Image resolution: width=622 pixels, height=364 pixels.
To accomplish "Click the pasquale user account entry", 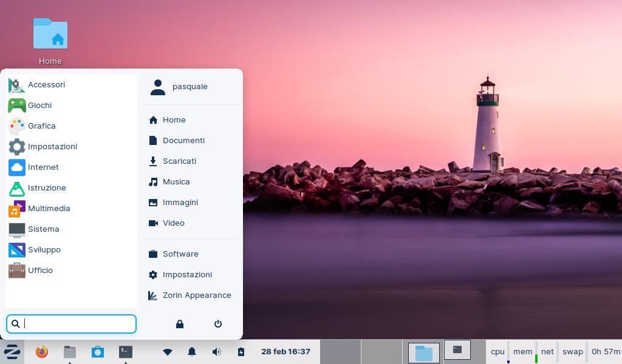I will click(x=190, y=87).
